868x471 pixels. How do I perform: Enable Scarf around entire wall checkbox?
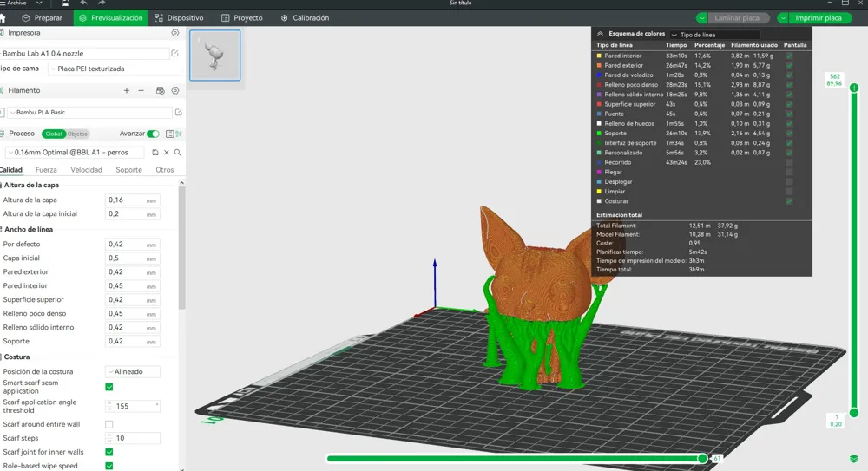(x=109, y=424)
